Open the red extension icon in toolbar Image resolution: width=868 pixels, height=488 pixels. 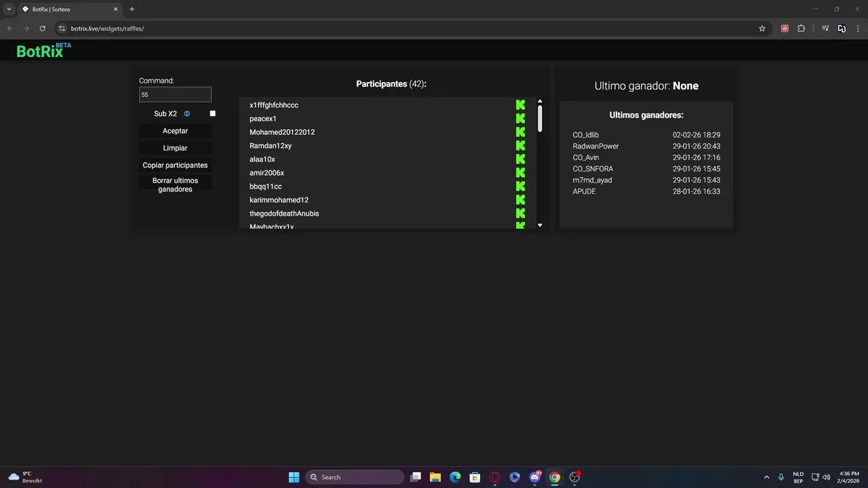click(785, 28)
